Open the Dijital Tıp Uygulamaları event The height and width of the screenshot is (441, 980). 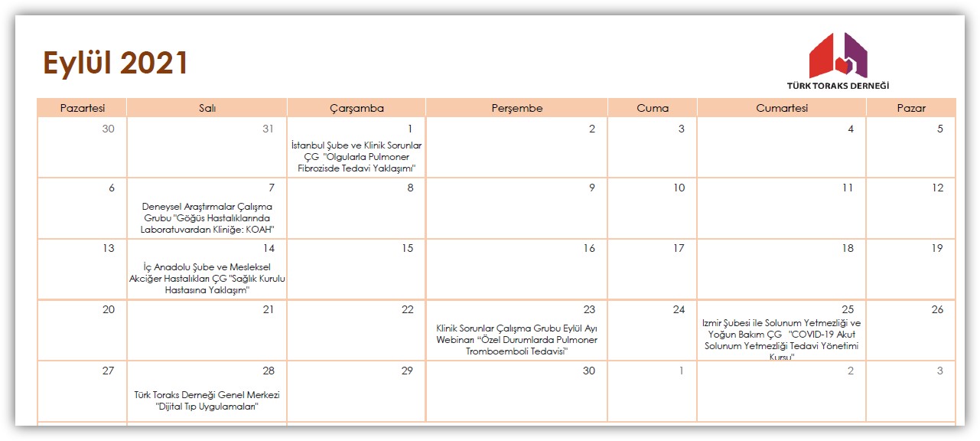pos(207,400)
